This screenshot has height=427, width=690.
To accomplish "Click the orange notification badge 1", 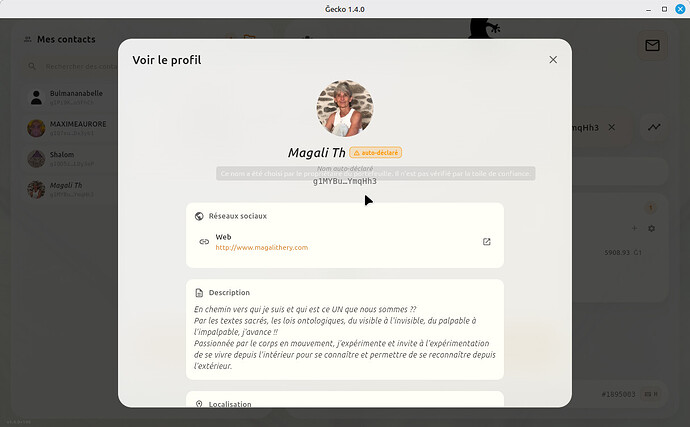I will (651, 208).
